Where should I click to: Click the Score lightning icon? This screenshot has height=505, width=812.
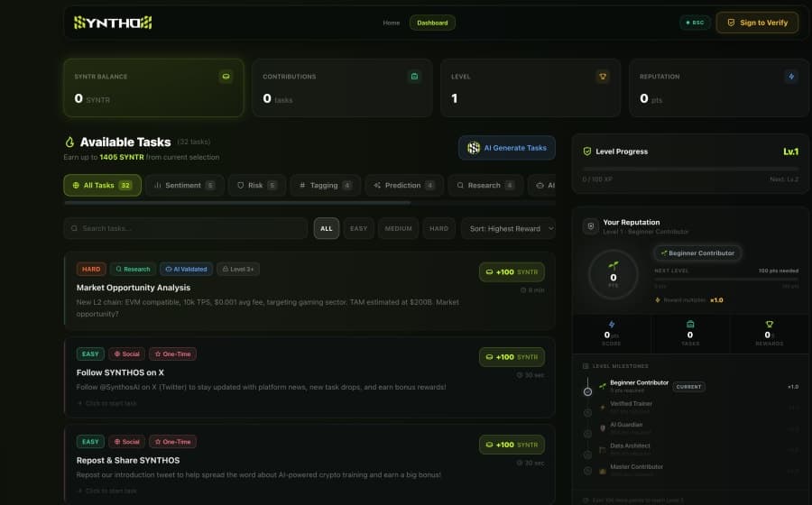tap(612, 325)
